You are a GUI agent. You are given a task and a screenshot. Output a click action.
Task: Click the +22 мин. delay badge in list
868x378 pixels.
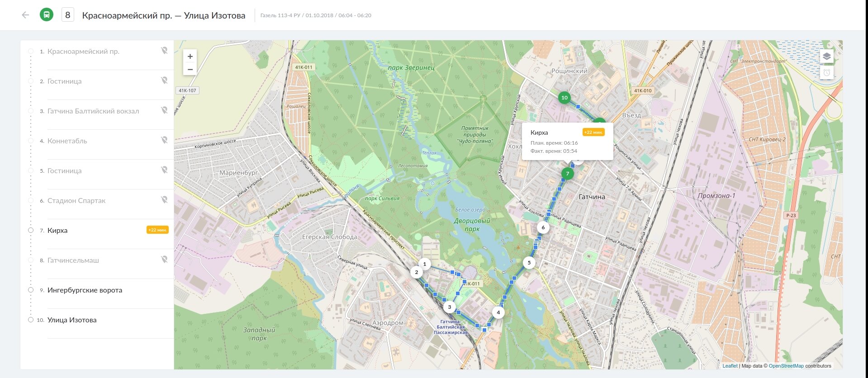point(157,230)
